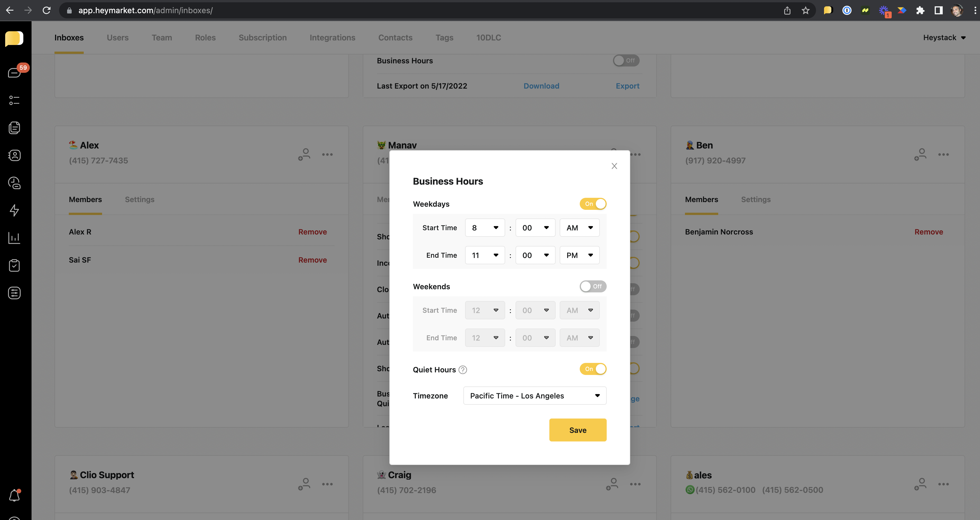Open the lists icon in the sidebar
This screenshot has height=520, width=980.
tap(14, 100)
